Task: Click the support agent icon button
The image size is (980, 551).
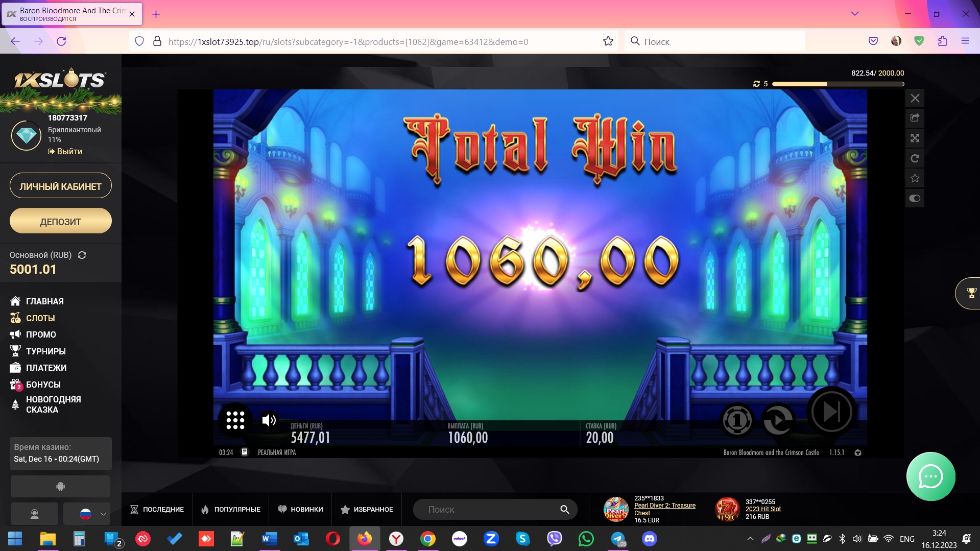Action: pyautogui.click(x=34, y=514)
